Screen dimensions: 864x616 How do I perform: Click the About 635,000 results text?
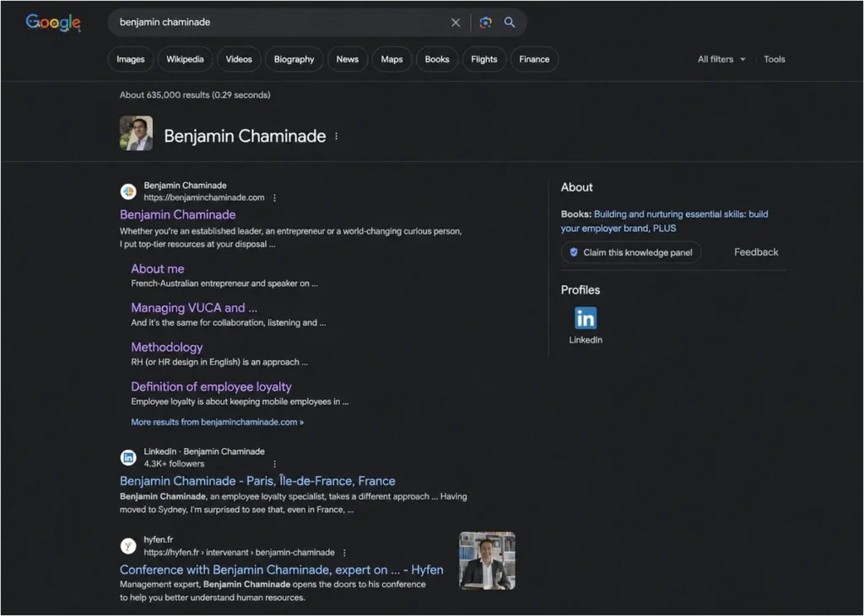pos(195,95)
